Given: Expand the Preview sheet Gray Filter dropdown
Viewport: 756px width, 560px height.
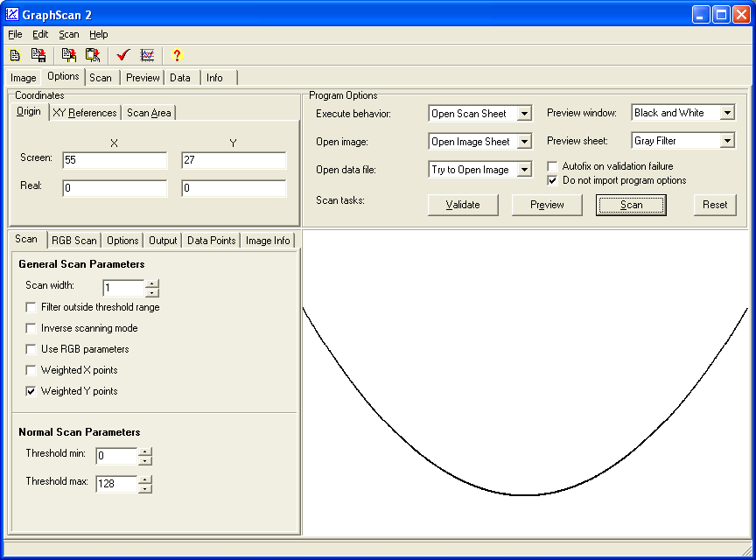Looking at the screenshot, I should point(726,141).
